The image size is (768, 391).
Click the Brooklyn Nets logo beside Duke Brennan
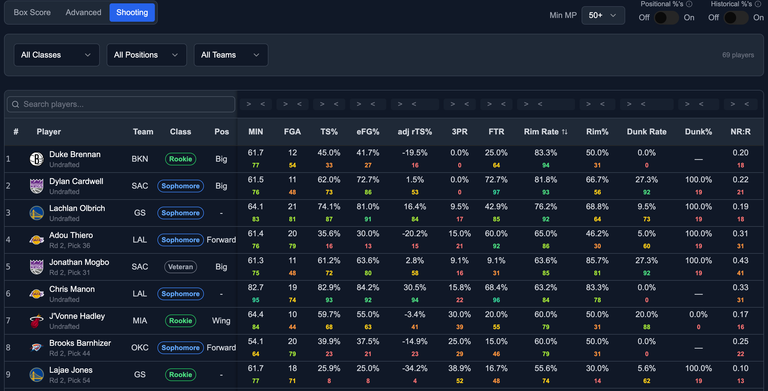(37, 159)
